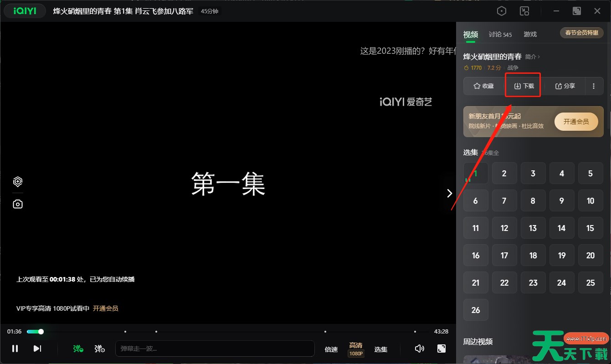
Task: Click the hexagon icon above the camera
Action: 18,182
